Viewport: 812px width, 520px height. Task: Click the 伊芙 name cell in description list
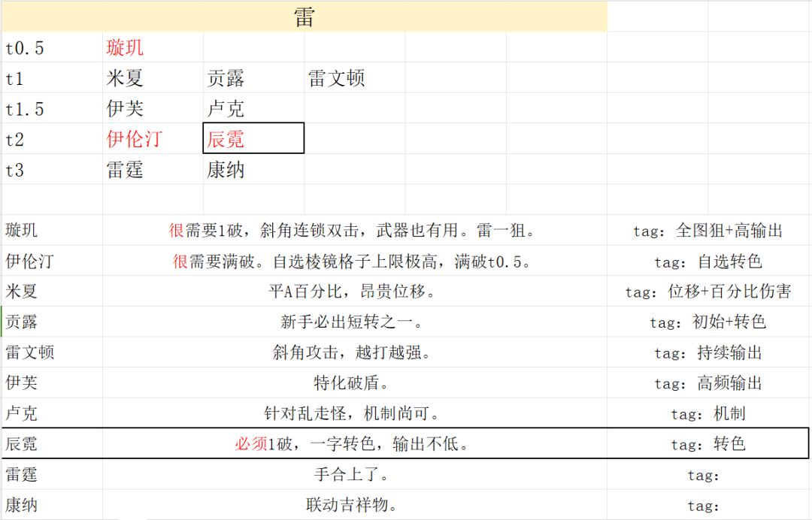point(52,383)
